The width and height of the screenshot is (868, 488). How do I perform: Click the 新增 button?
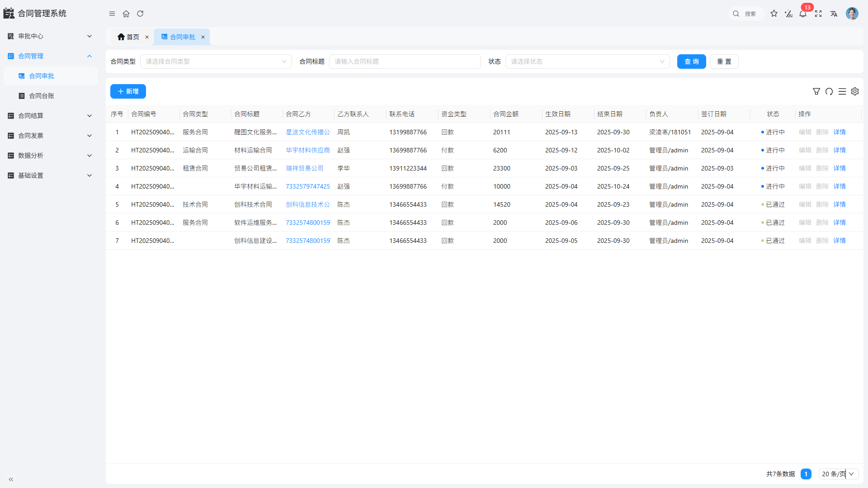point(128,91)
